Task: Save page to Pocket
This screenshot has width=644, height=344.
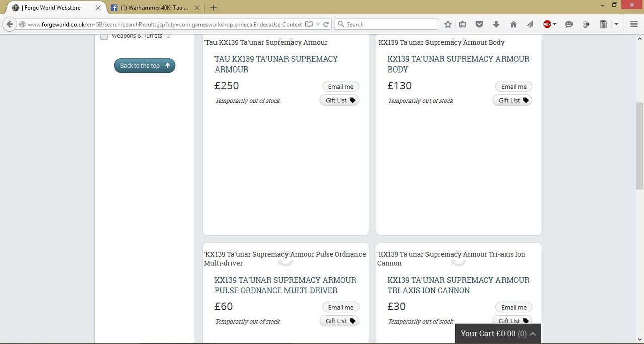Action: coord(479,24)
